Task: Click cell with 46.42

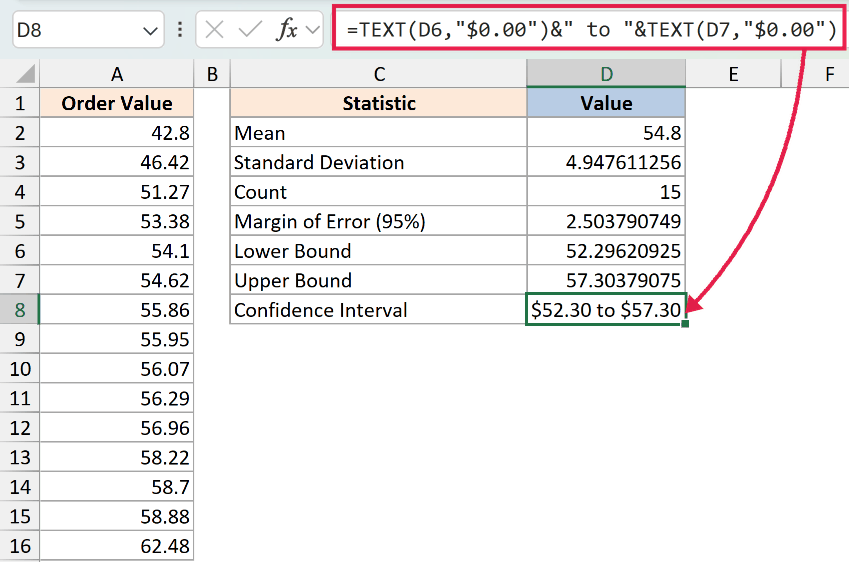Action: (x=116, y=162)
